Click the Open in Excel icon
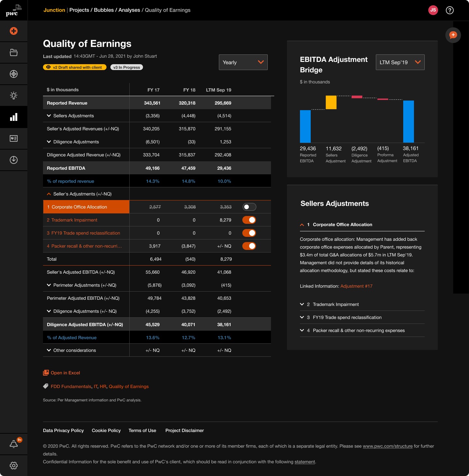The height and width of the screenshot is (476, 469). 46,373
